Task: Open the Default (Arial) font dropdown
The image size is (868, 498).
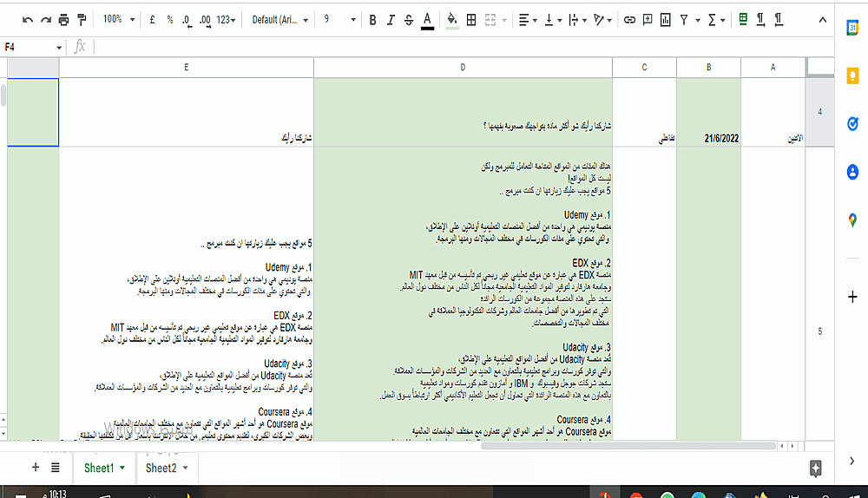Action: coord(279,20)
